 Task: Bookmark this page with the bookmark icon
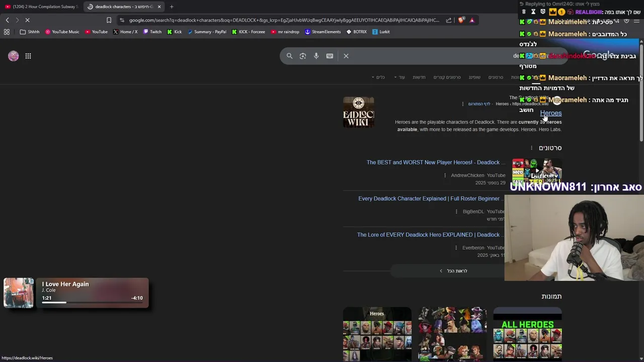coord(109,20)
